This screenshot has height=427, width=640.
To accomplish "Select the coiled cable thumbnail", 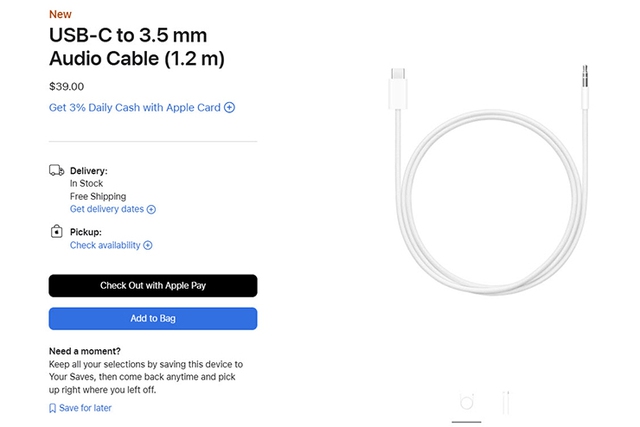I will pos(467,402).
